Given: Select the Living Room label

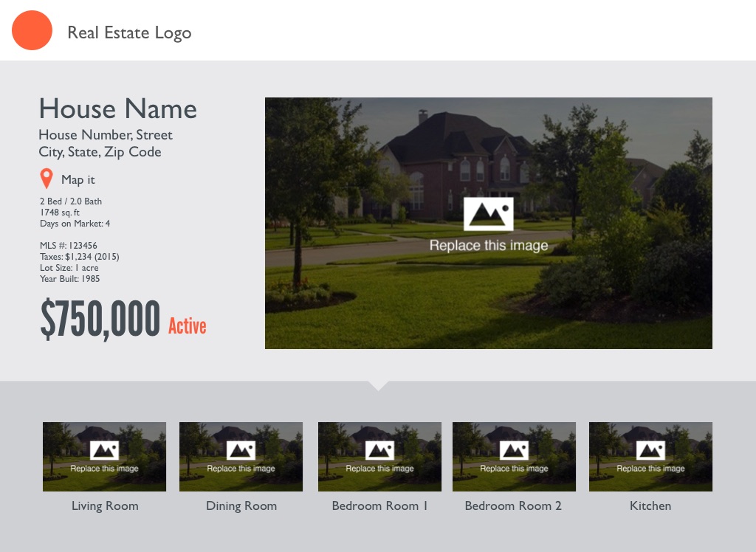Looking at the screenshot, I should pyautogui.click(x=105, y=506).
